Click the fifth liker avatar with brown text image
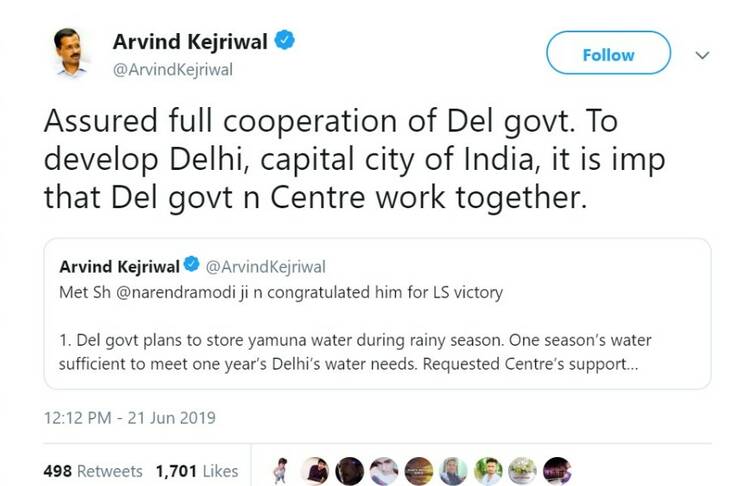Screen dimensions: 745x486 click(419, 470)
